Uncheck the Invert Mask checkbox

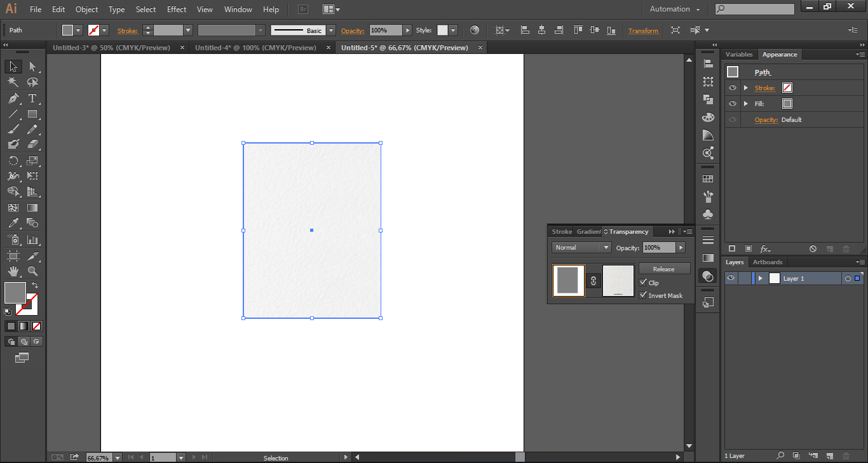(x=643, y=295)
